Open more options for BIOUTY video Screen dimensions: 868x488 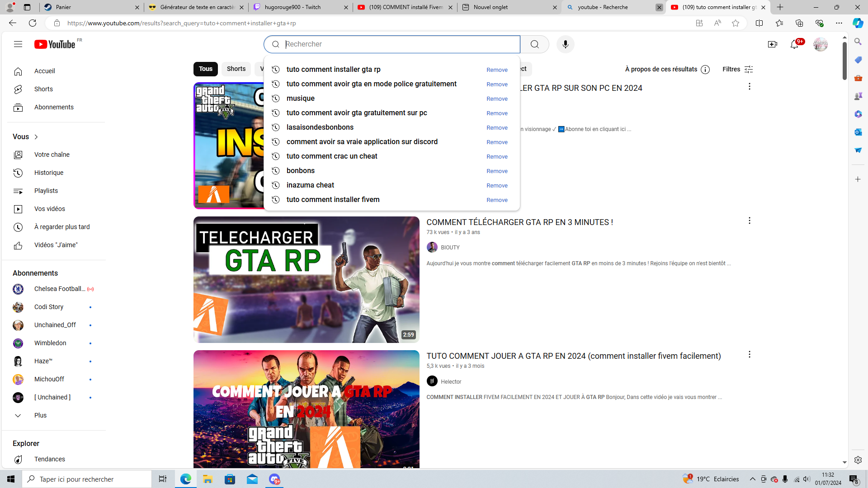[749, 221]
